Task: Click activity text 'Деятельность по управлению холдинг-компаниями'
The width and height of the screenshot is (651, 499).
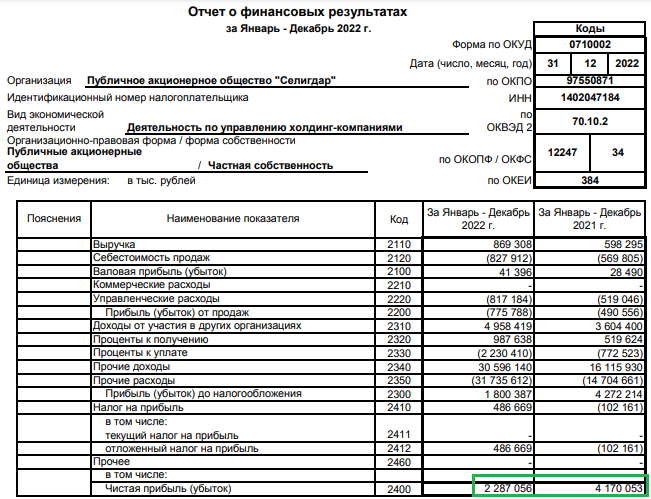Action: (264, 127)
